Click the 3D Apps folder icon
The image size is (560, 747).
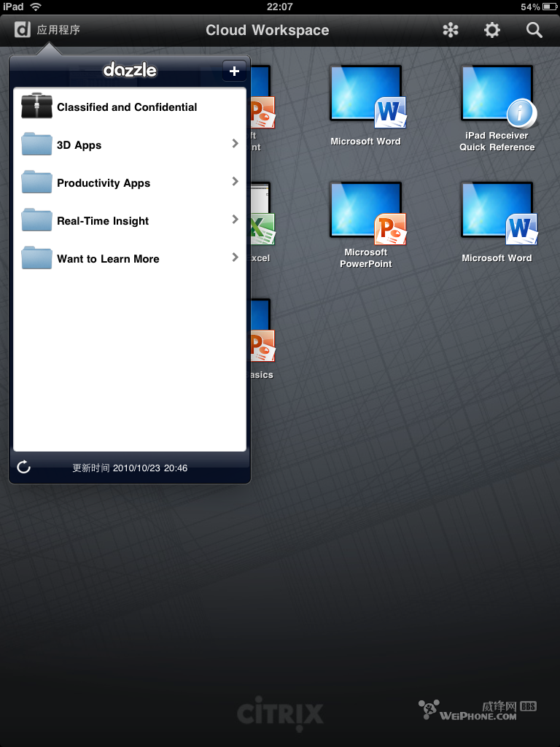click(36, 144)
